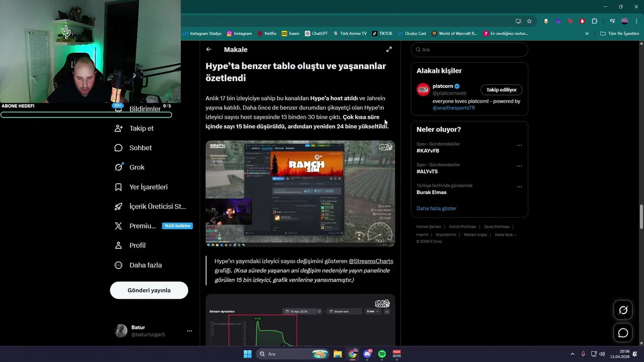Click Daha fazla göster under trends
Viewport: 644px width, 362px height.
436,208
